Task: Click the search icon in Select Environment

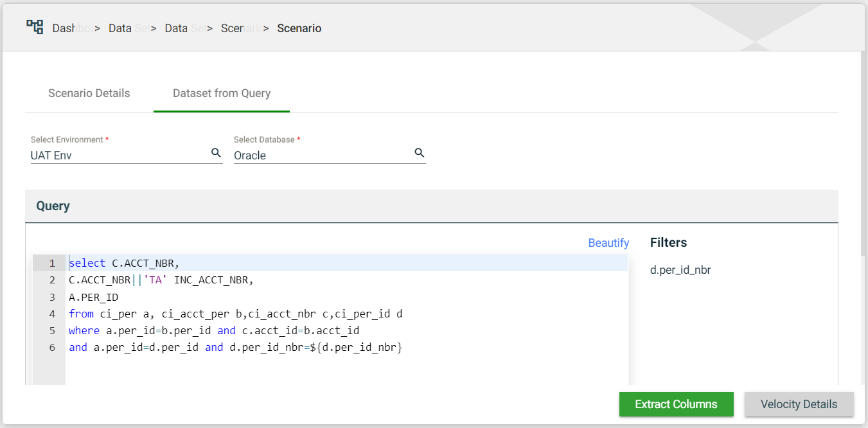Action: [x=216, y=153]
